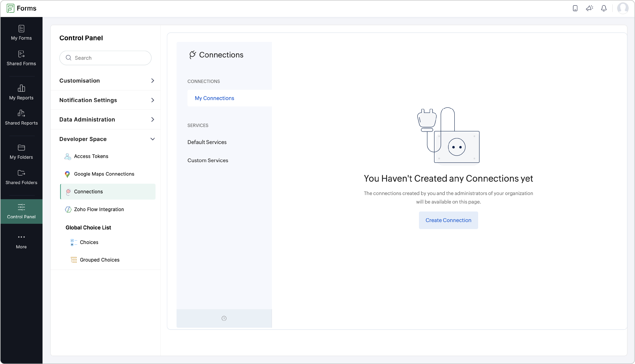
Task: Open Shared Folders in sidebar
Action: [21, 177]
